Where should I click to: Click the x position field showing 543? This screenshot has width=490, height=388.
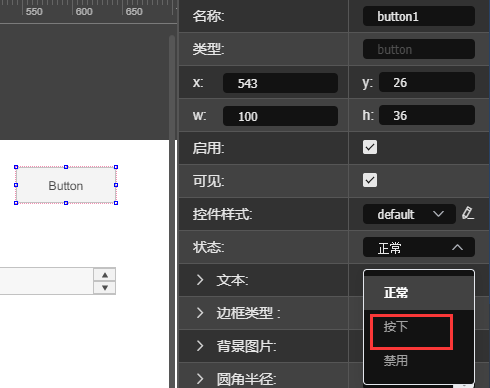(x=280, y=83)
